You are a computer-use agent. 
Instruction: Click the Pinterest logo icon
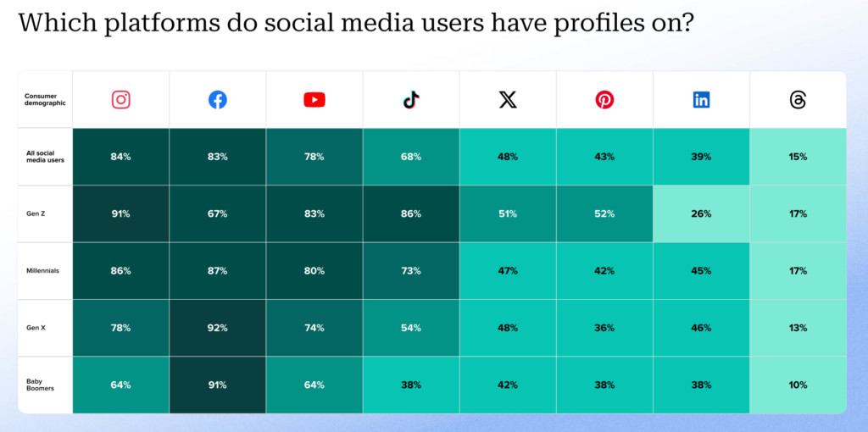tap(604, 100)
